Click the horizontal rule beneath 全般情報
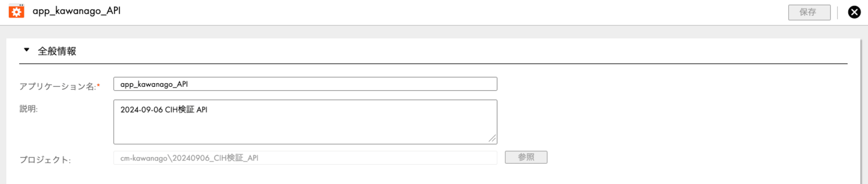The width and height of the screenshot is (868, 184). pyautogui.click(x=433, y=64)
